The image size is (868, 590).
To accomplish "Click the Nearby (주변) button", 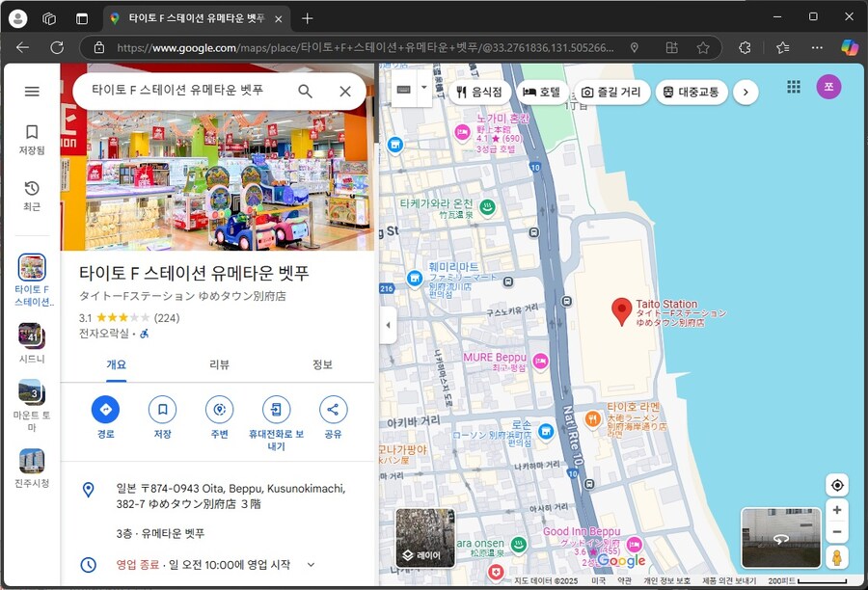I will click(219, 417).
